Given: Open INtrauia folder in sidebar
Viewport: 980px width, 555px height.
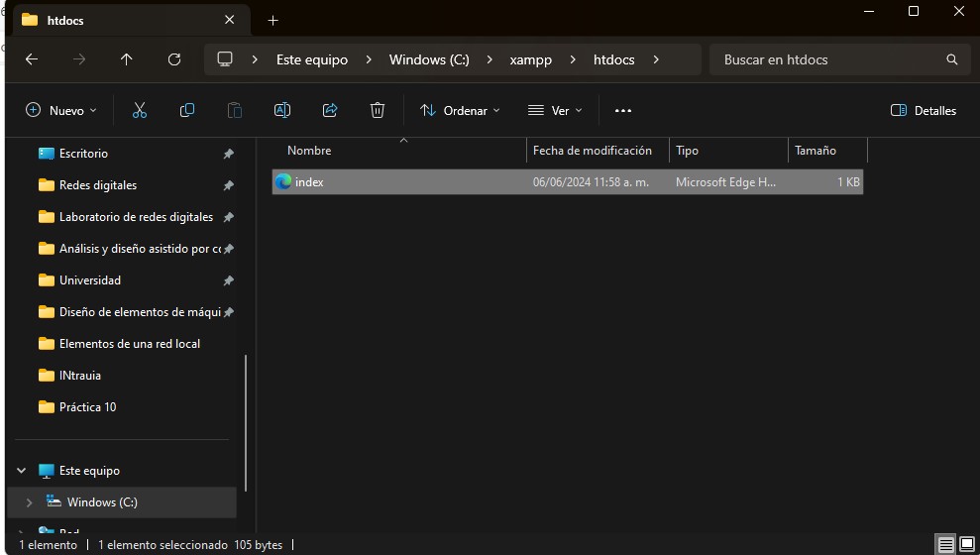Looking at the screenshot, I should [x=79, y=376].
